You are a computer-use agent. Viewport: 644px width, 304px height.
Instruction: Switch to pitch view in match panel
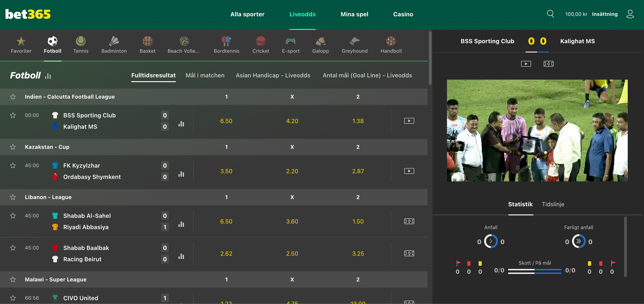click(x=548, y=64)
